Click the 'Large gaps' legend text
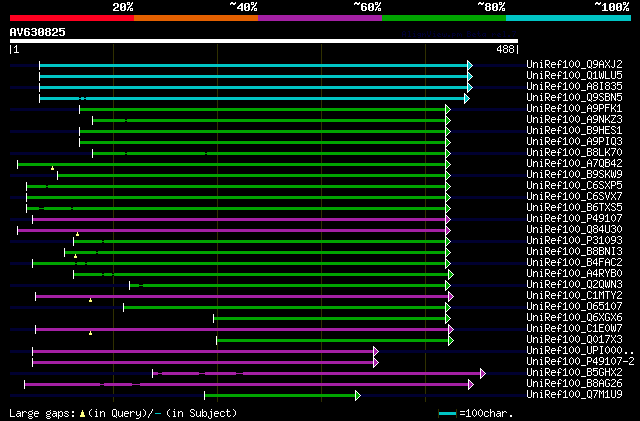Viewport: 640px width, 421px height. click(x=42, y=413)
